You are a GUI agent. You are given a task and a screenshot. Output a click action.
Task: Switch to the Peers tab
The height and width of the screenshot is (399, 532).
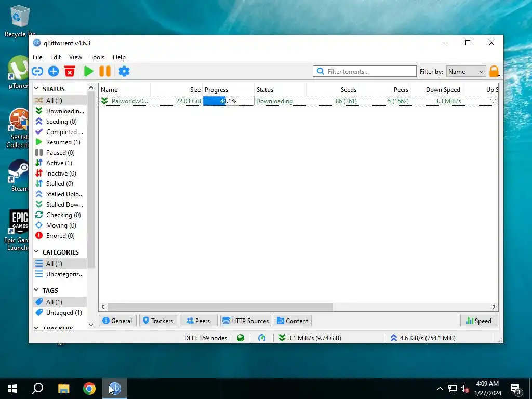tap(198, 321)
